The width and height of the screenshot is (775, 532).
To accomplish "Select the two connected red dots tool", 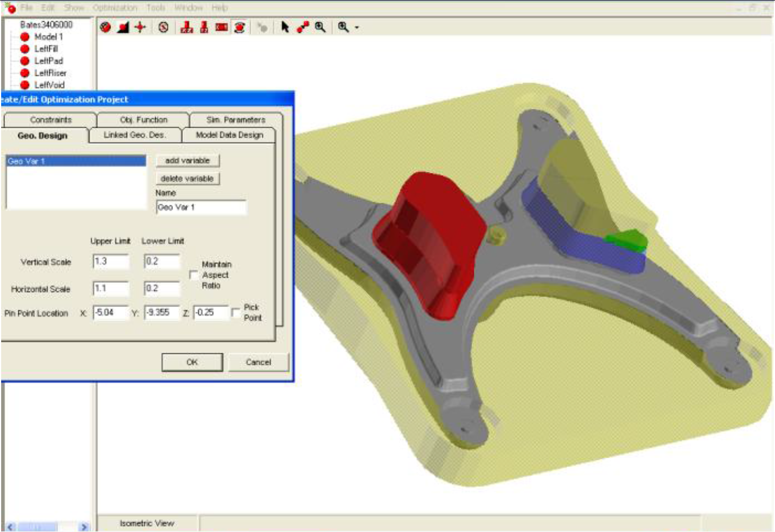I will pos(302,27).
